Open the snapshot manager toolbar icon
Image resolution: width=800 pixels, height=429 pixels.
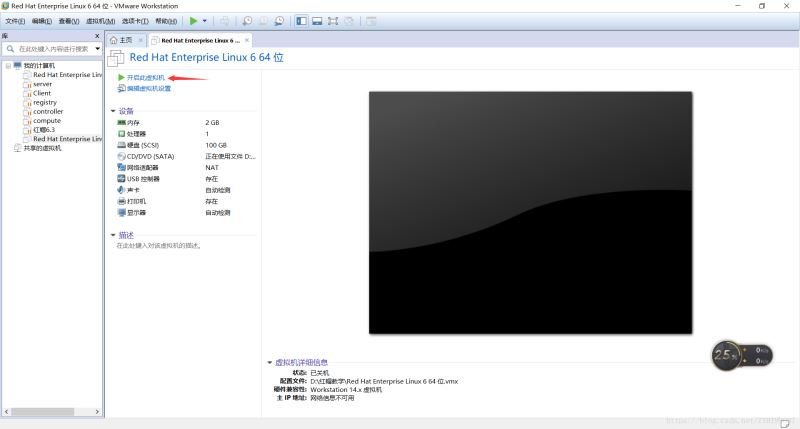279,20
